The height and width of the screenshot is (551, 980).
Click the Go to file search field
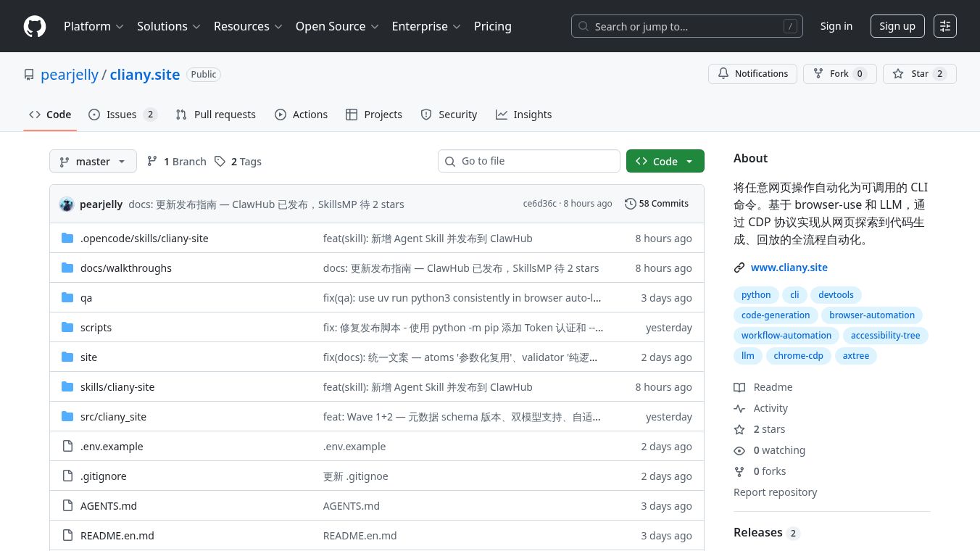(x=529, y=161)
